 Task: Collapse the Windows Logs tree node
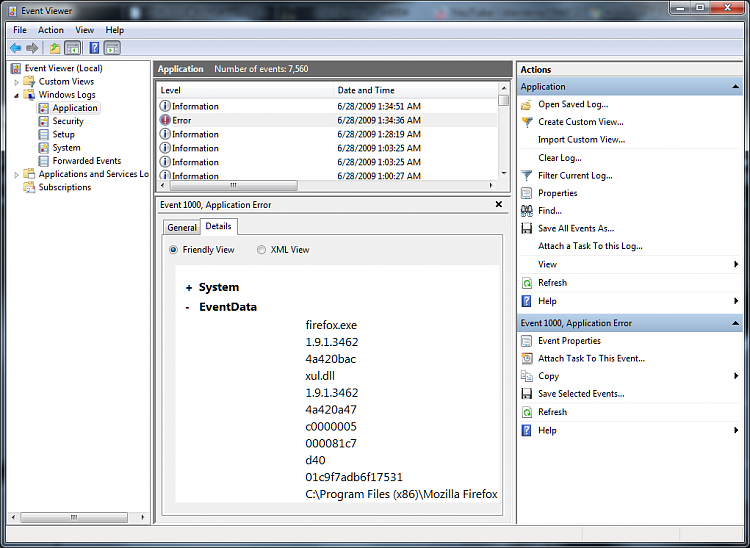[16, 95]
